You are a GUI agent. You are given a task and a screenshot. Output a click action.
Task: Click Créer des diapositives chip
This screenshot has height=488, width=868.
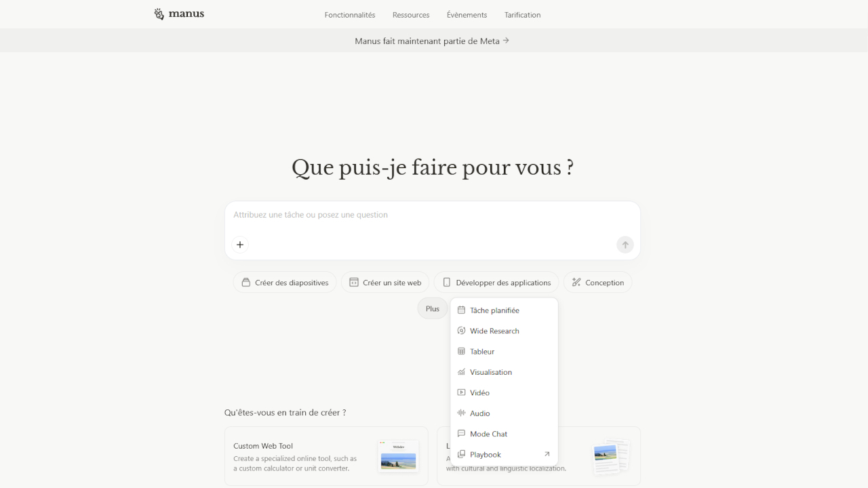[x=285, y=283]
